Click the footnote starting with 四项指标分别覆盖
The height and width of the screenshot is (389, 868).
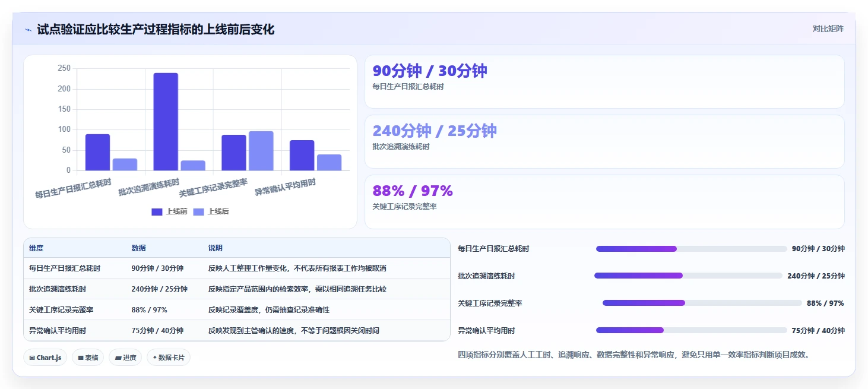point(634,355)
